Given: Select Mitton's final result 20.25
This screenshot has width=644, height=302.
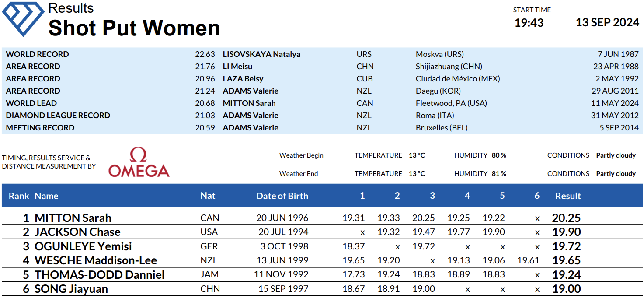Looking at the screenshot, I should click(566, 218).
